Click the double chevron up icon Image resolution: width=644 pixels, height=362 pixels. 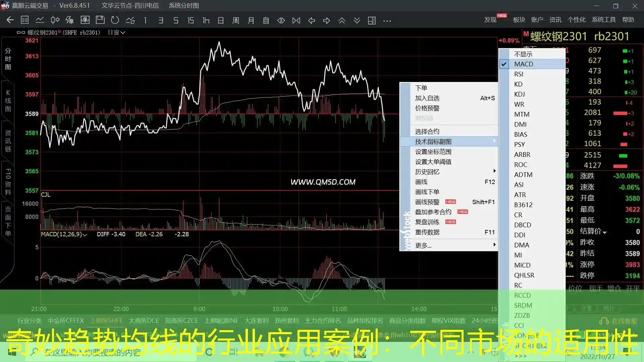point(342,20)
